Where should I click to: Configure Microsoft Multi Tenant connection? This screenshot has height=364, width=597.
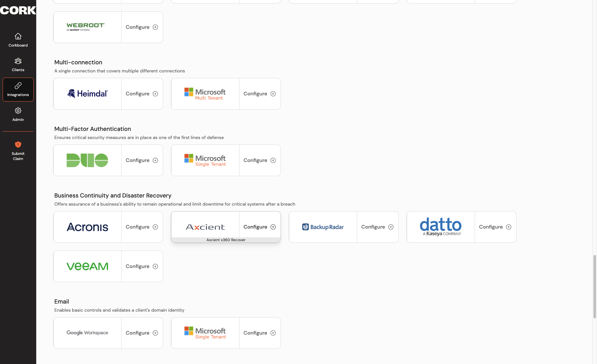(x=260, y=94)
